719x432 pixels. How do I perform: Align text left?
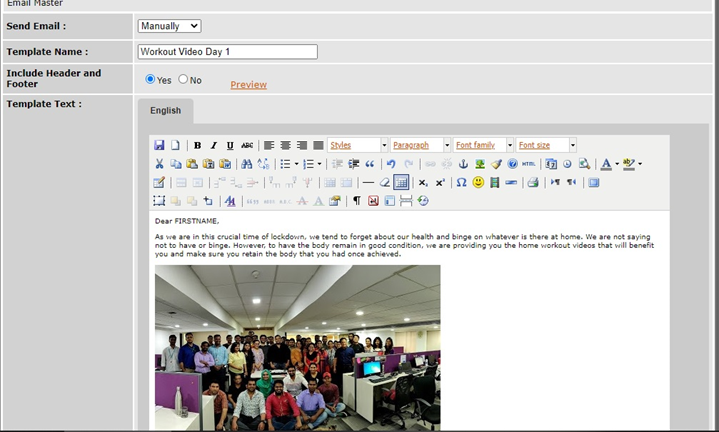tap(269, 145)
